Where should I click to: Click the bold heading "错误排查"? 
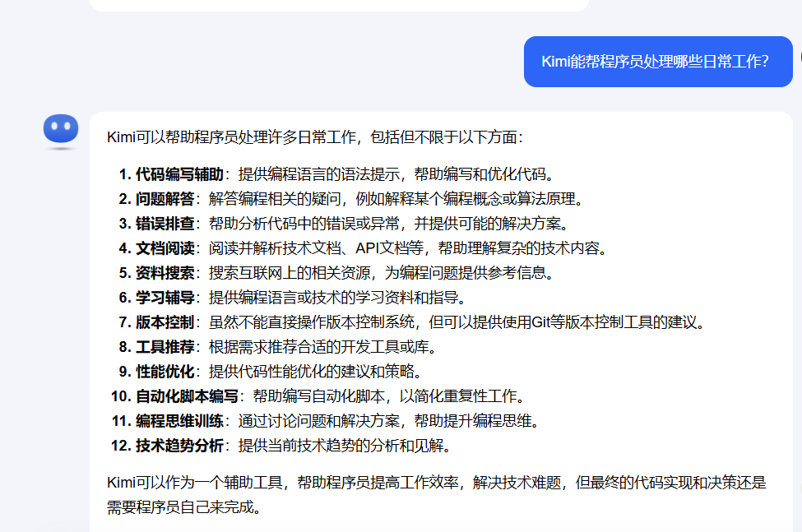click(165, 224)
